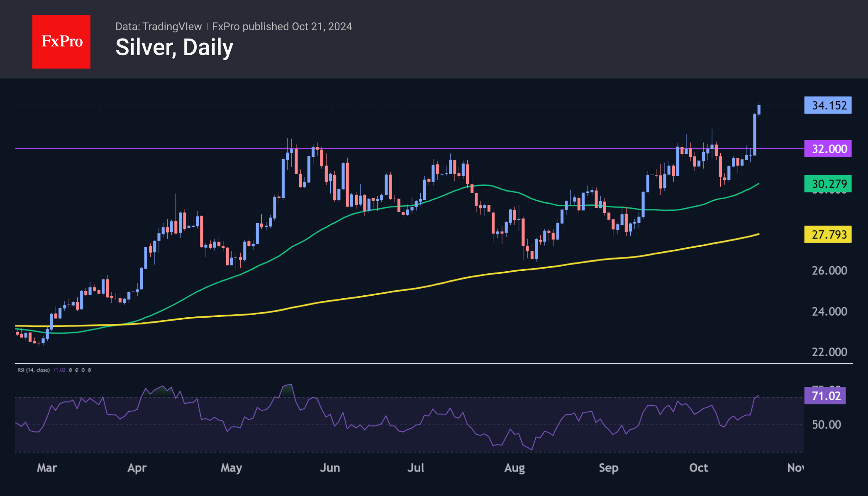Viewport: 868px width, 496px height.
Task: Click the latest candle at chart's right edge
Action: point(759,109)
